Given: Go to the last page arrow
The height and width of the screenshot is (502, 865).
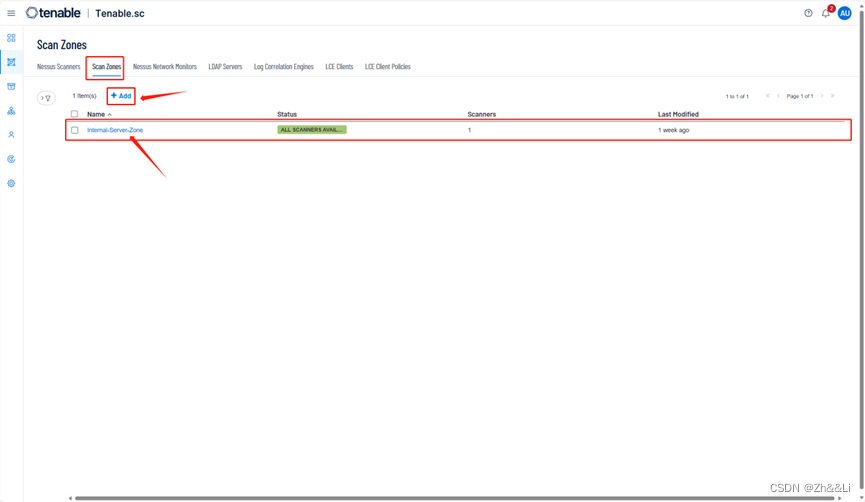Looking at the screenshot, I should point(832,96).
